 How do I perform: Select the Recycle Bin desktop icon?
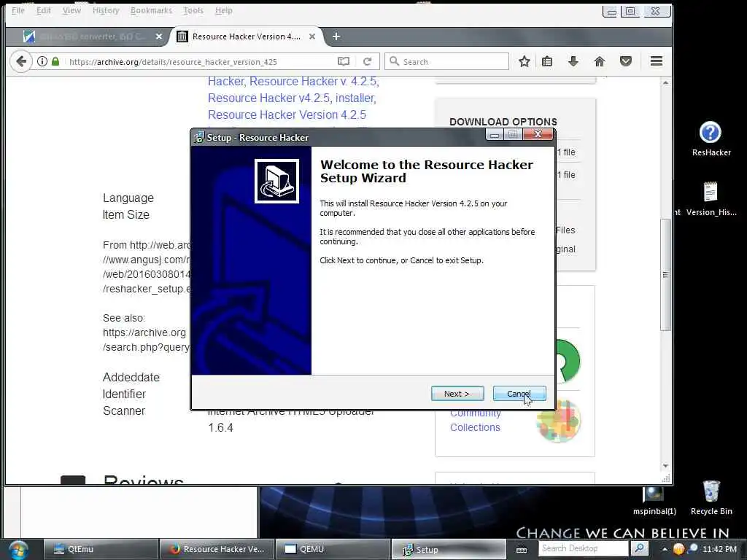[711, 497]
